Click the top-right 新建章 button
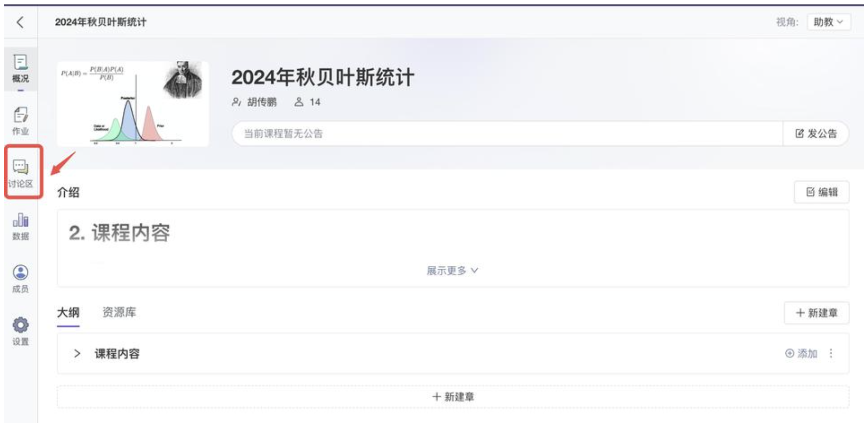 click(x=816, y=313)
